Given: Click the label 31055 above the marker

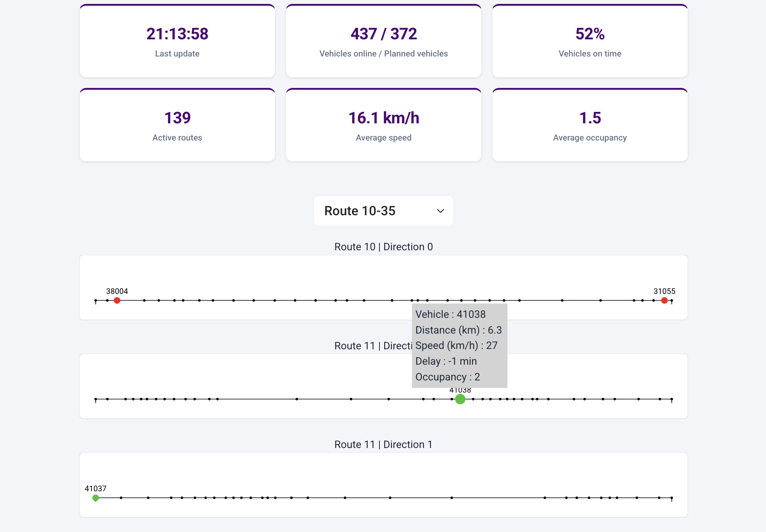Looking at the screenshot, I should [x=664, y=291].
